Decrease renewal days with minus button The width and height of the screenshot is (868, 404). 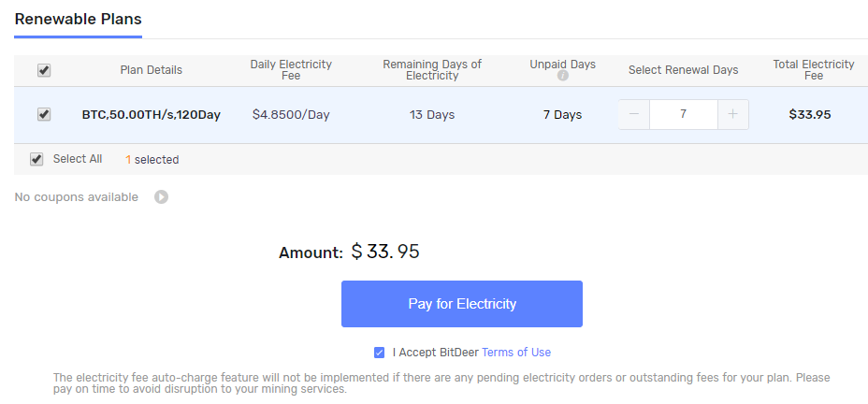(634, 114)
